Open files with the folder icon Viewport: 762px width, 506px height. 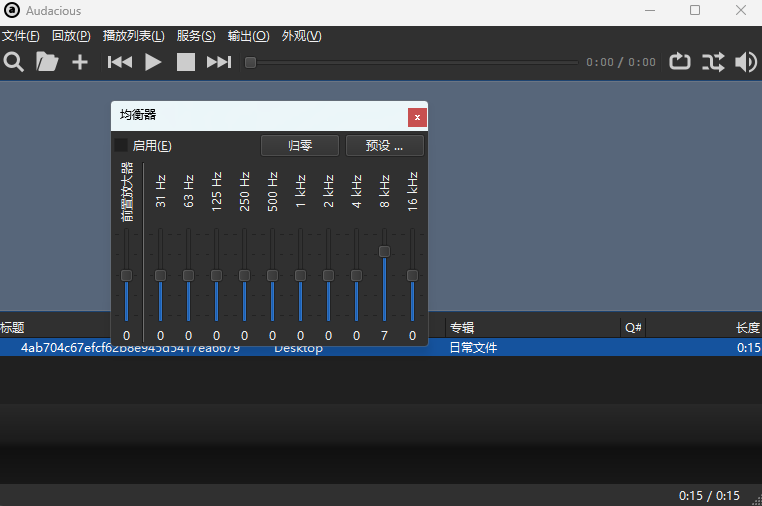47,62
